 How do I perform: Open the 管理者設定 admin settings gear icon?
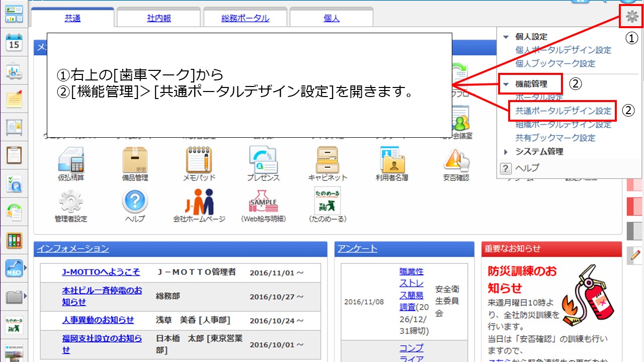tap(70, 201)
